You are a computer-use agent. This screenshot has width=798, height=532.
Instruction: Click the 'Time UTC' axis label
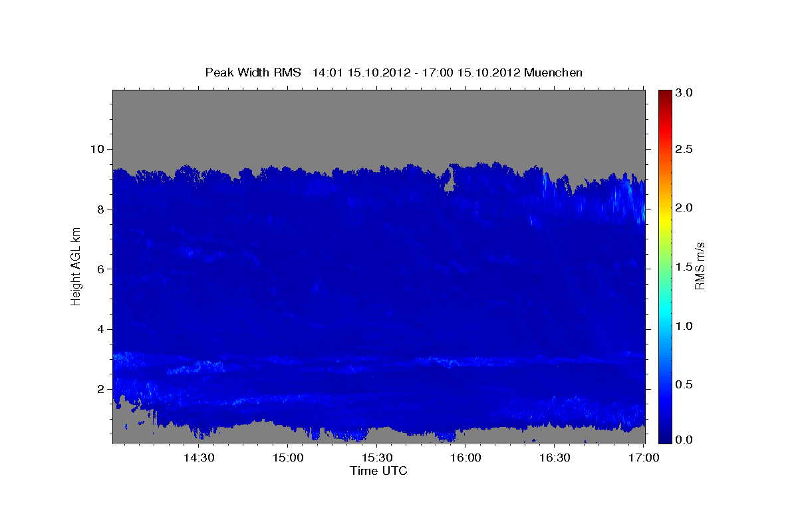(378, 471)
